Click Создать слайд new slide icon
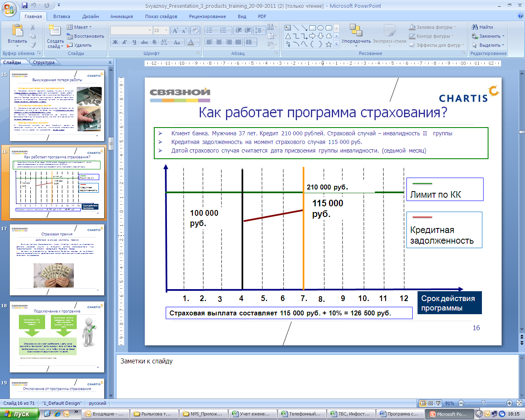 pos(54,30)
